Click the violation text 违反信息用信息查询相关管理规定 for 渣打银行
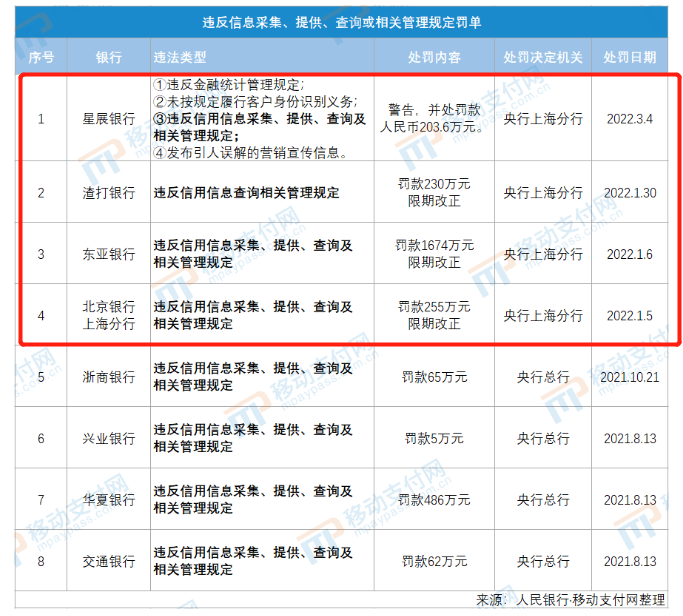The width and height of the screenshot is (683, 616). (246, 193)
